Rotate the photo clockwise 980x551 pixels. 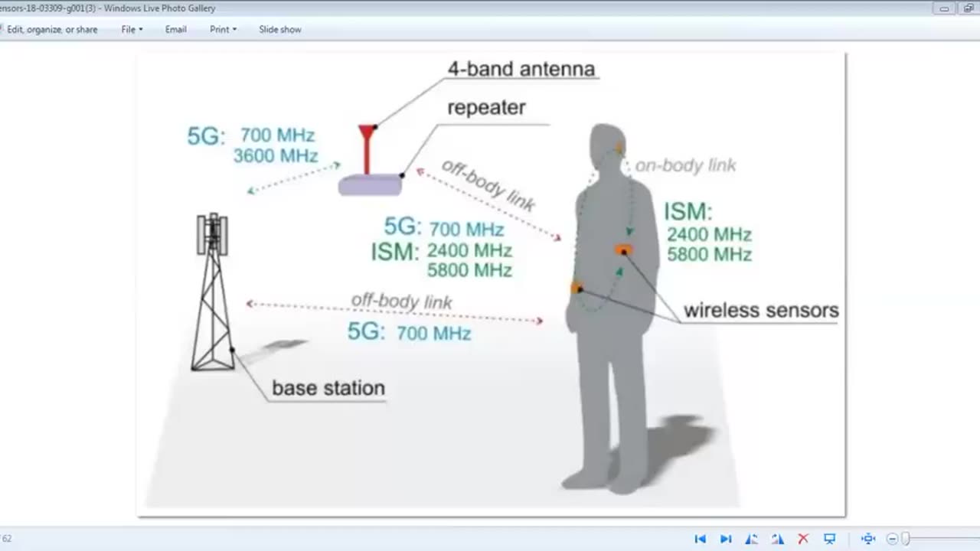(778, 539)
